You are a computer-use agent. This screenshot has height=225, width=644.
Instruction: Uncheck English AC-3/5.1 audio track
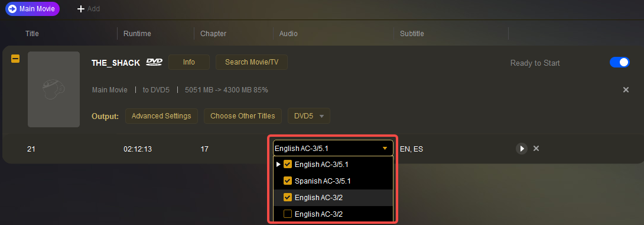tap(288, 165)
